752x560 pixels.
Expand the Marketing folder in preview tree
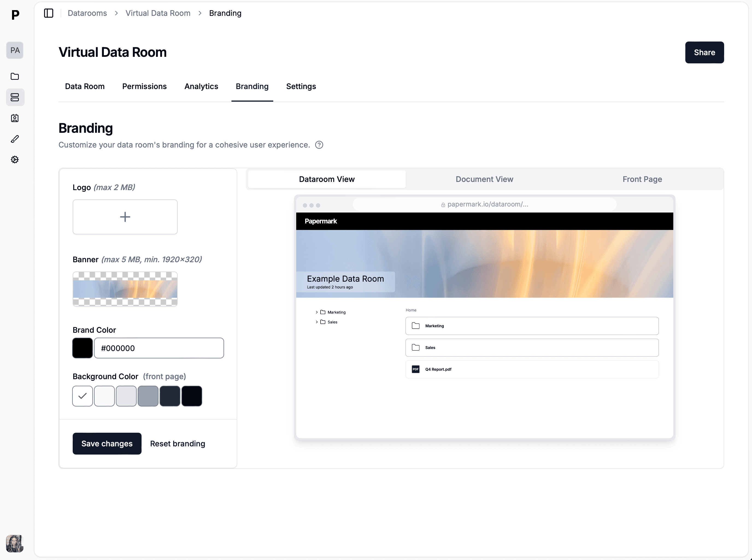point(317,312)
